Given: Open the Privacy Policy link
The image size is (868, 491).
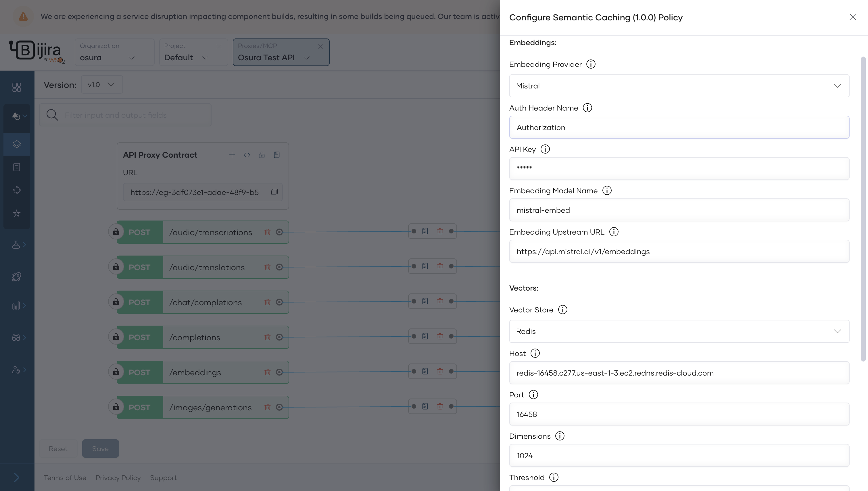Looking at the screenshot, I should pos(118,478).
